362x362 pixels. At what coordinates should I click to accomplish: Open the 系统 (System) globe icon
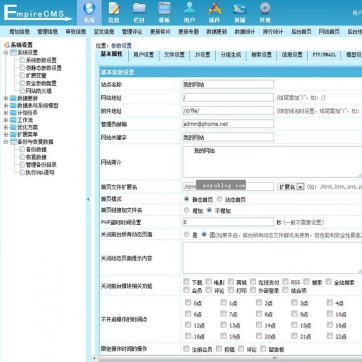click(x=89, y=8)
